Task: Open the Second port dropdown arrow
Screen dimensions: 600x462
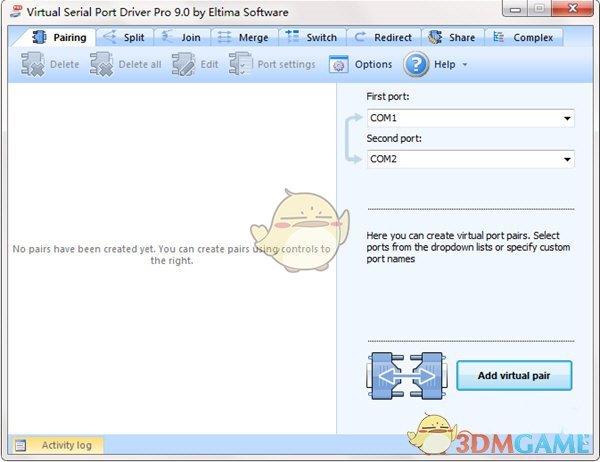Action: click(567, 159)
